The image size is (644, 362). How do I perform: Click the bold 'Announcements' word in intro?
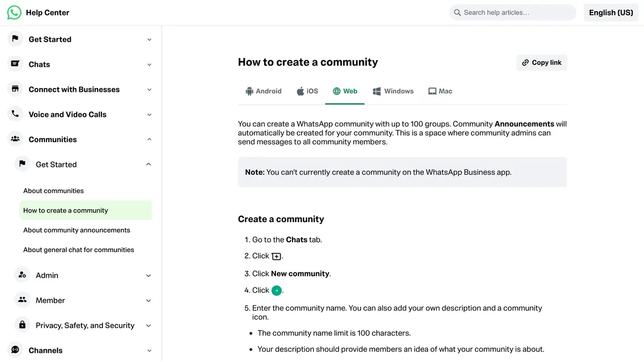[524, 124]
